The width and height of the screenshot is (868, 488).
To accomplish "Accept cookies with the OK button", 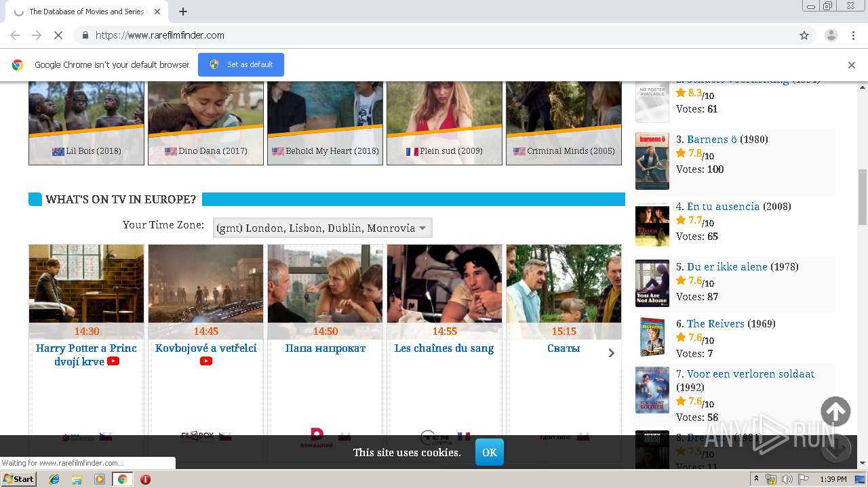I will pyautogui.click(x=490, y=452).
